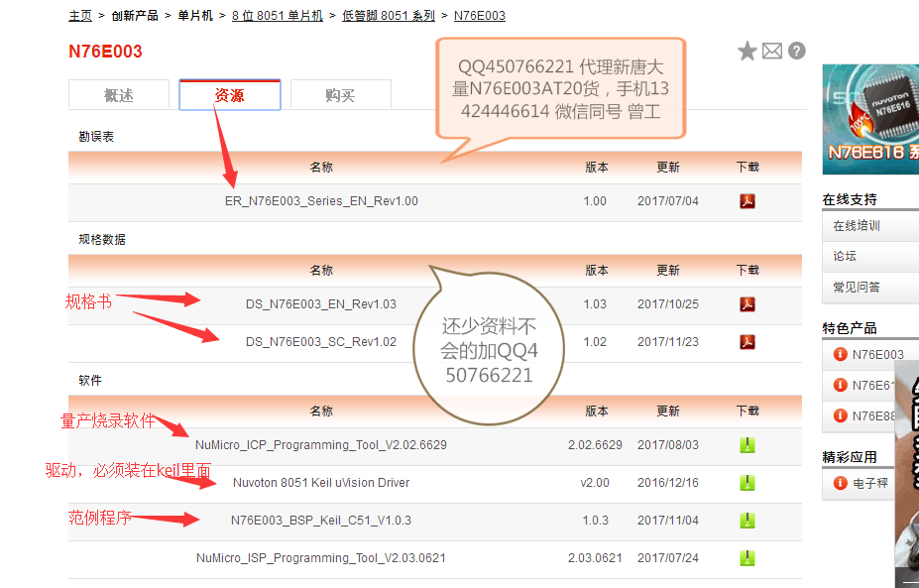Download DS_N76E003_SC_Rev1.02 PDF icon

[x=747, y=342]
